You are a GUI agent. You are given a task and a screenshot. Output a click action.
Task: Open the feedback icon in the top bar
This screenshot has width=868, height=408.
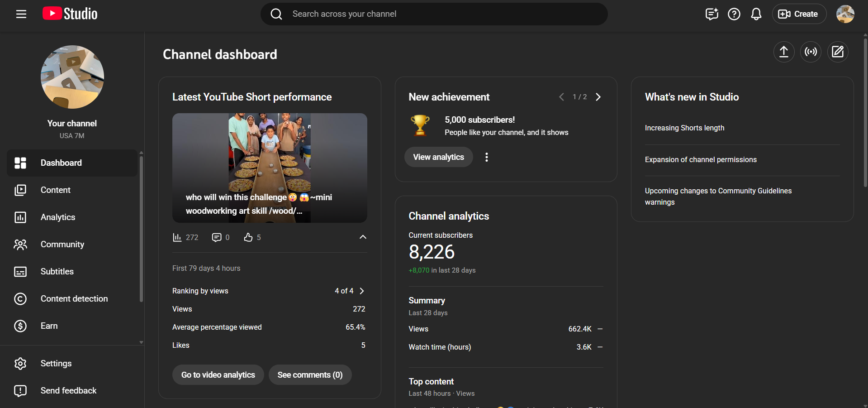pyautogui.click(x=711, y=14)
